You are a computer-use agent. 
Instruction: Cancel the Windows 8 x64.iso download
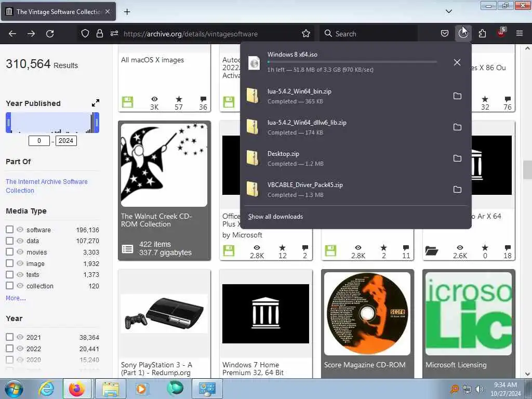[457, 62]
